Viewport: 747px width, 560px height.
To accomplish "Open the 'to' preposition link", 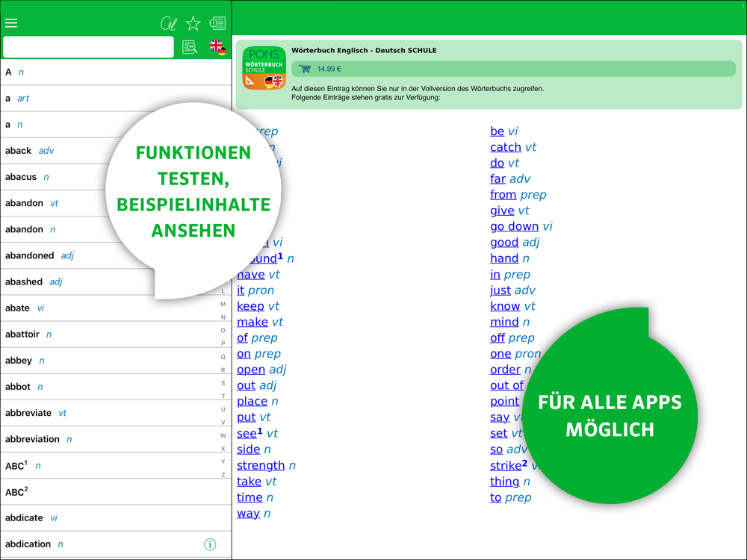I will 496,497.
